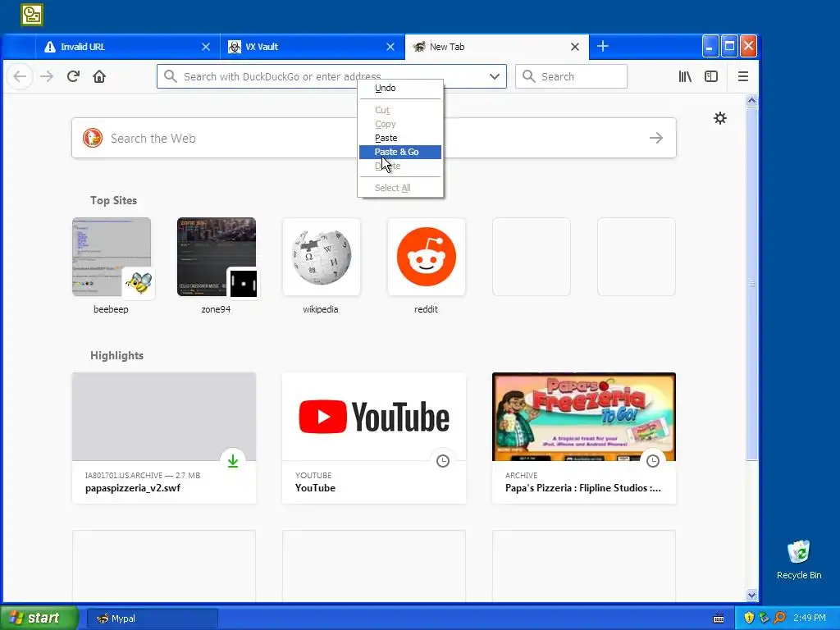This screenshot has height=630, width=840.
Task: Activate the Mypal taskbar button
Action: point(152,619)
